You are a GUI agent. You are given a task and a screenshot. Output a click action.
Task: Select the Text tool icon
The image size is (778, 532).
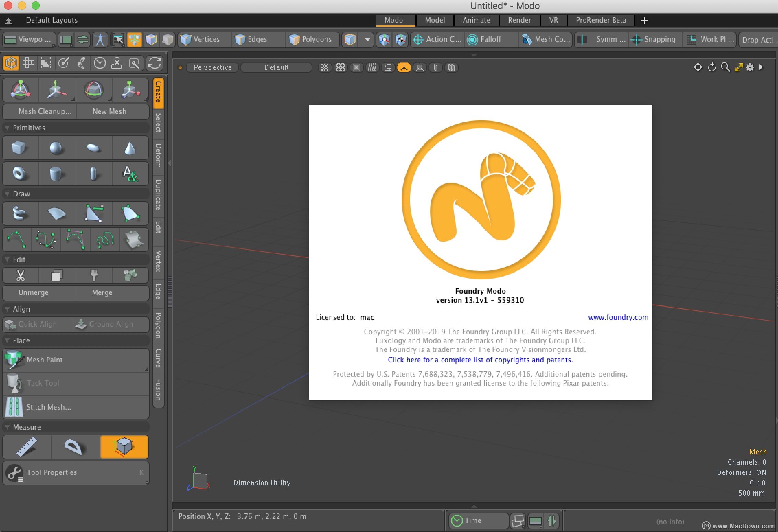(130, 174)
